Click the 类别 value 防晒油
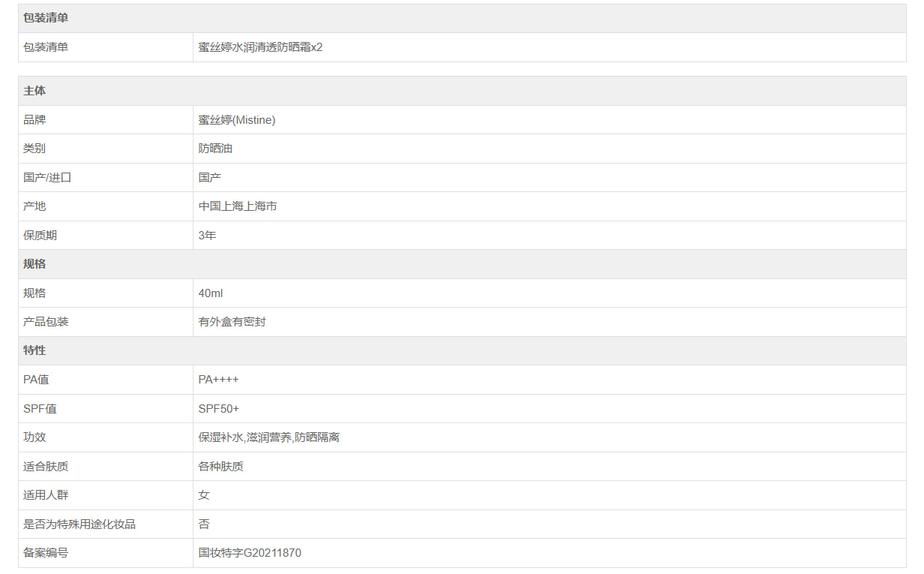Viewport: 924px width, 574px height. click(x=215, y=149)
